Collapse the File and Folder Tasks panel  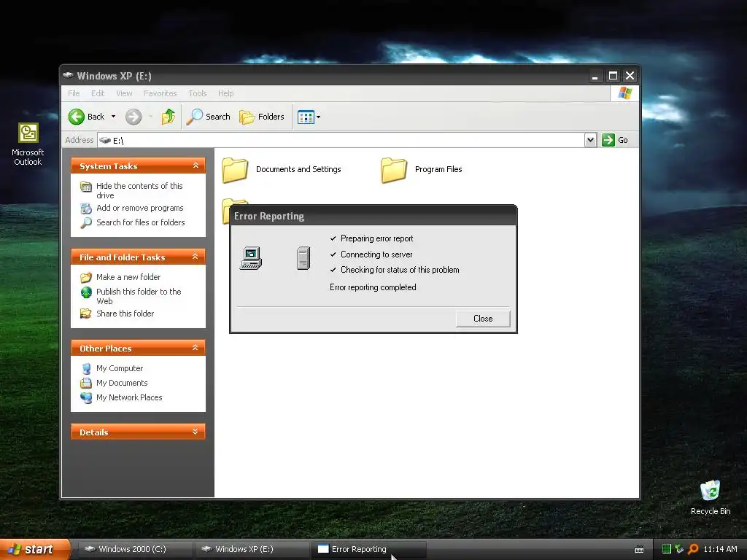pyautogui.click(x=196, y=257)
